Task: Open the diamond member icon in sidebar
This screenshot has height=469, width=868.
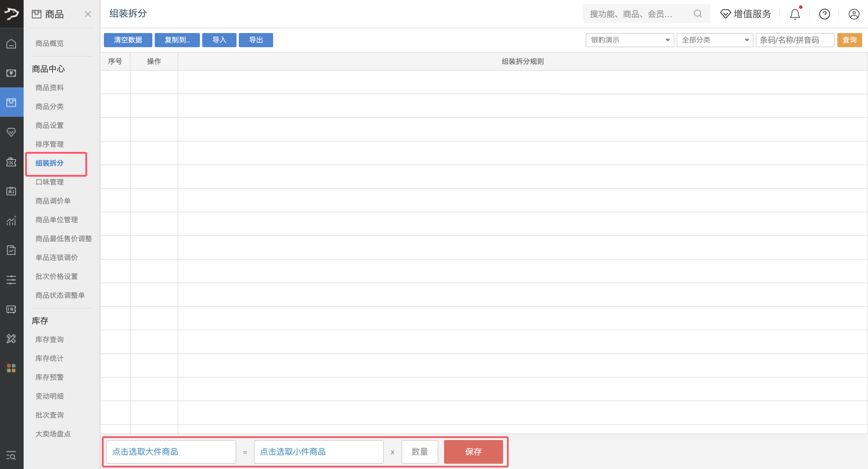Action: point(12,132)
